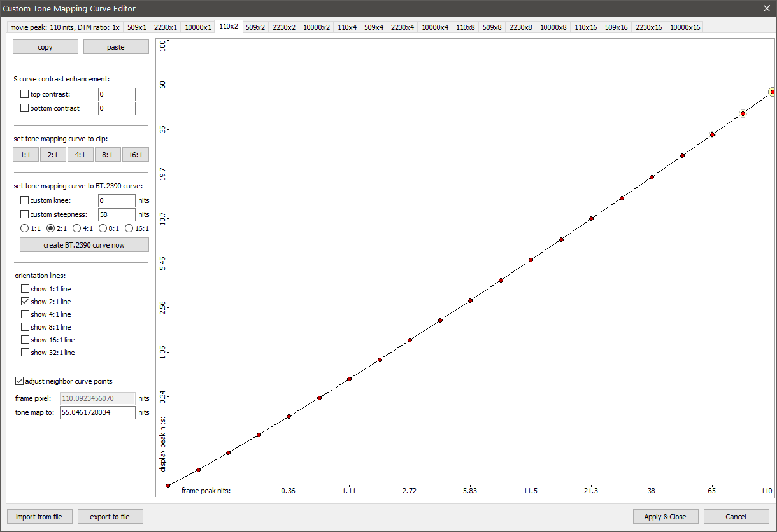Select the 4:1 BT.2390 radio option
777x532 pixels.
tap(76, 228)
